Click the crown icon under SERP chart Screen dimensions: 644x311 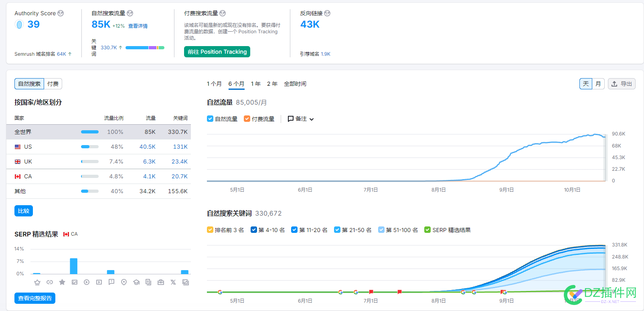[37, 282]
